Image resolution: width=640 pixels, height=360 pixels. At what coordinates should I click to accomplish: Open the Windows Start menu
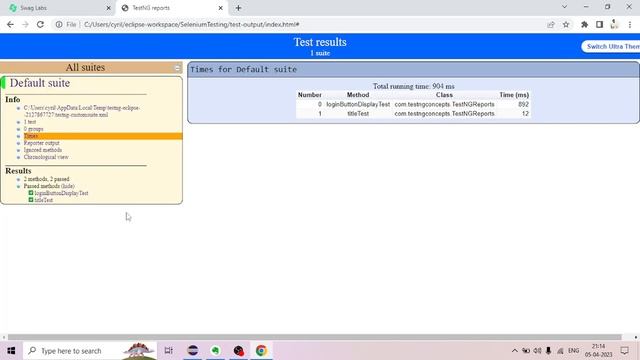(11, 351)
